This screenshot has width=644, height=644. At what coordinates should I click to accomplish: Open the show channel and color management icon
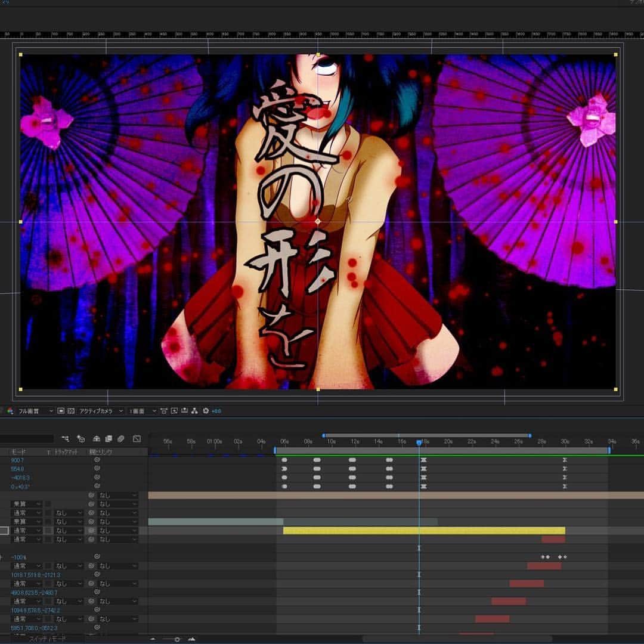[10, 411]
